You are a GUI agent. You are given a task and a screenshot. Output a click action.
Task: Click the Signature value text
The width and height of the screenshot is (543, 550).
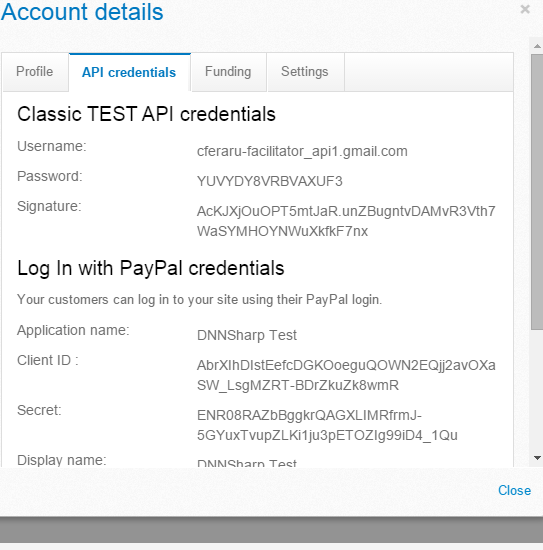coord(346,221)
